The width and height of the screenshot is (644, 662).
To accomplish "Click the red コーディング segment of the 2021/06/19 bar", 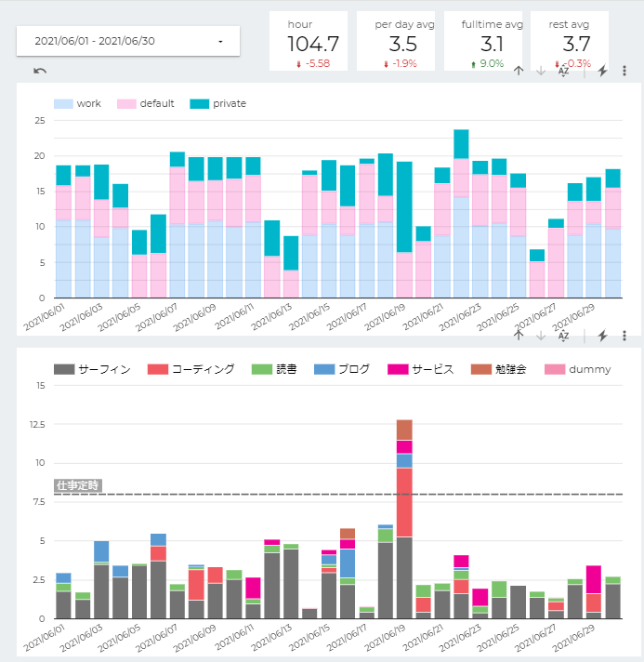I will [404, 502].
